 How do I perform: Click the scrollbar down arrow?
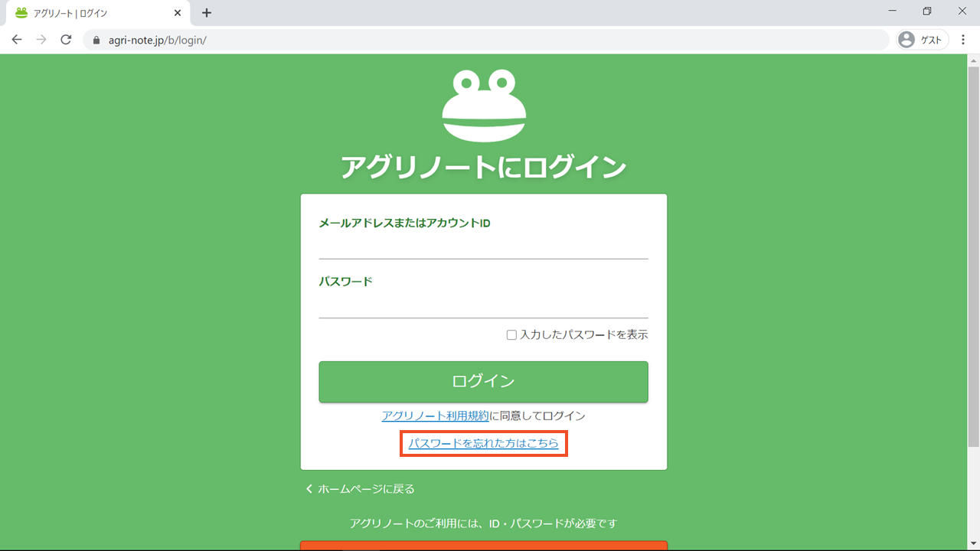[974, 544]
